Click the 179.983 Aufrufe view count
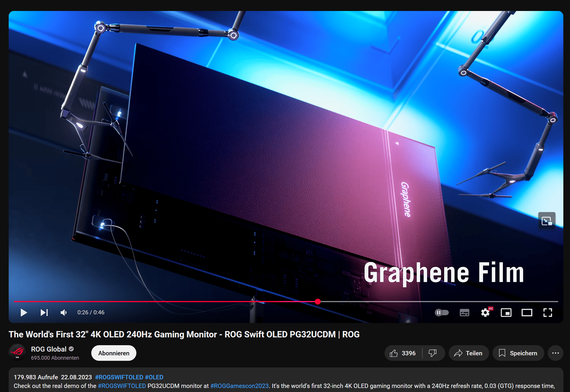The height and width of the screenshot is (392, 570). (36, 377)
